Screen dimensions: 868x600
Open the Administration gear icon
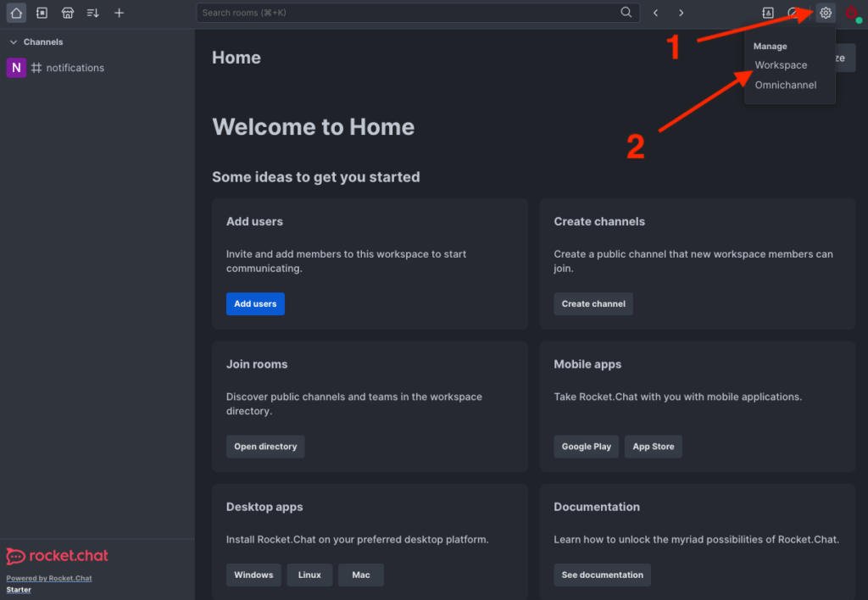826,13
